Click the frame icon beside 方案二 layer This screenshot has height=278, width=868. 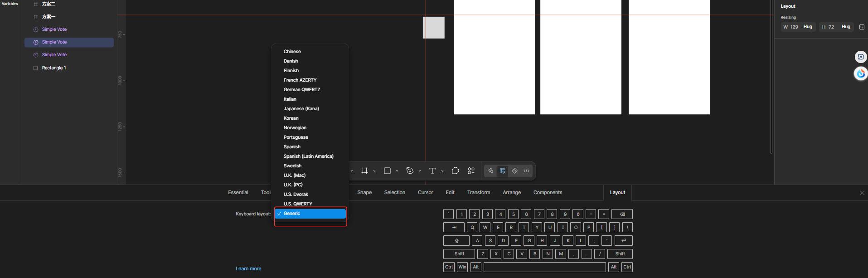tap(36, 4)
